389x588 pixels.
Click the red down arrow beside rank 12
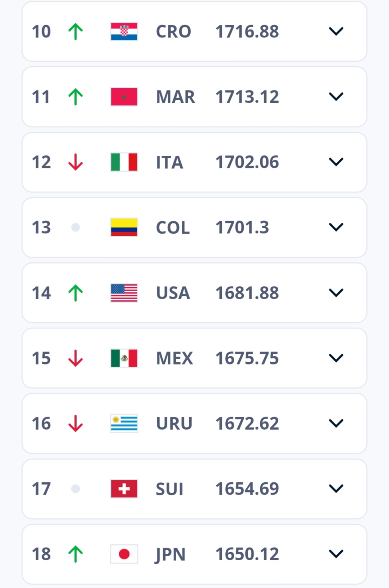coord(76,162)
